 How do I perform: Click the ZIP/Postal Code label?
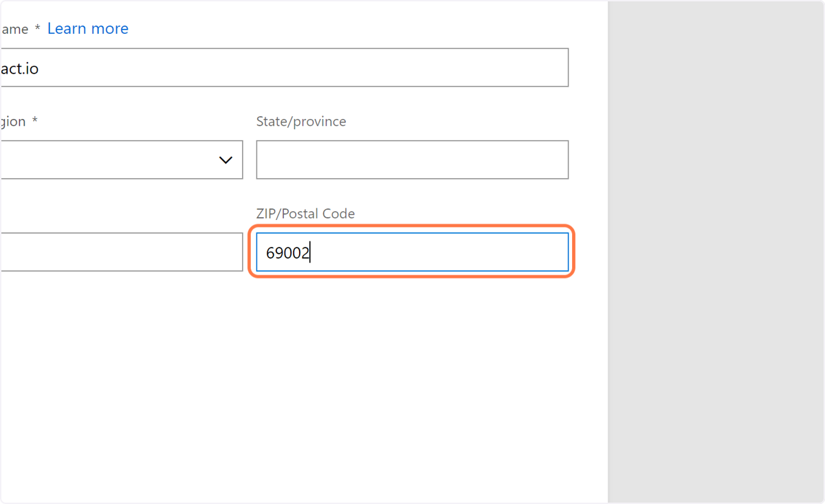(x=305, y=214)
